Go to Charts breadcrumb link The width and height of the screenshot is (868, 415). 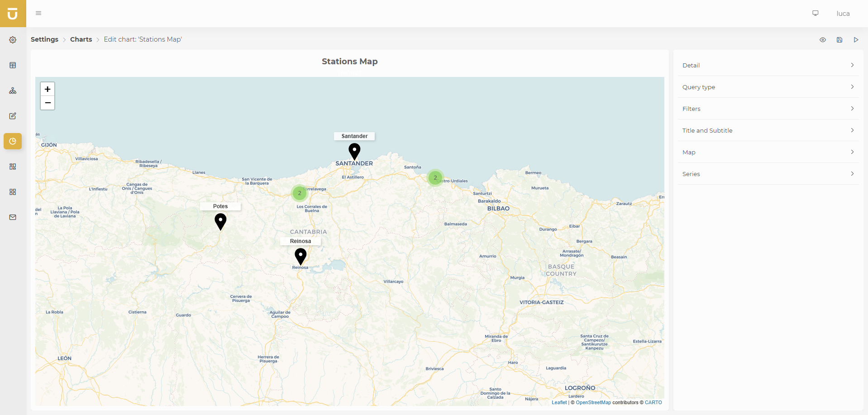[81, 39]
